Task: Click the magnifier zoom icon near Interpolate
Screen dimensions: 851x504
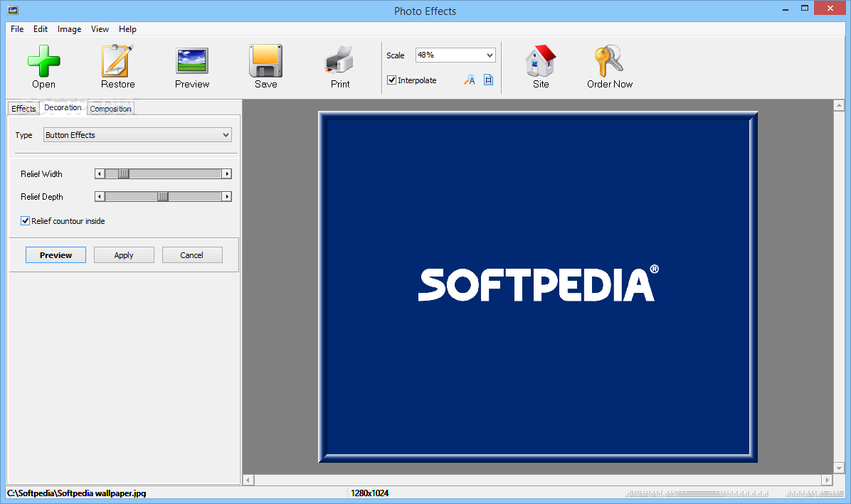Action: point(470,80)
